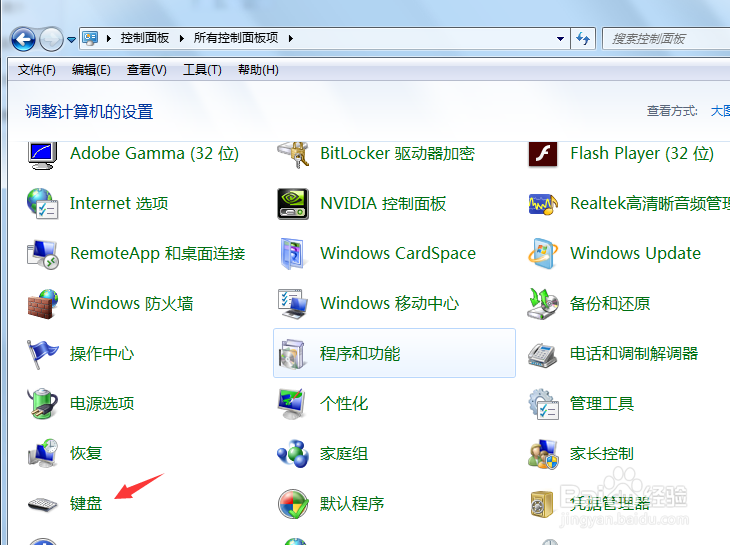Open the 默认程序 link

pos(351,504)
